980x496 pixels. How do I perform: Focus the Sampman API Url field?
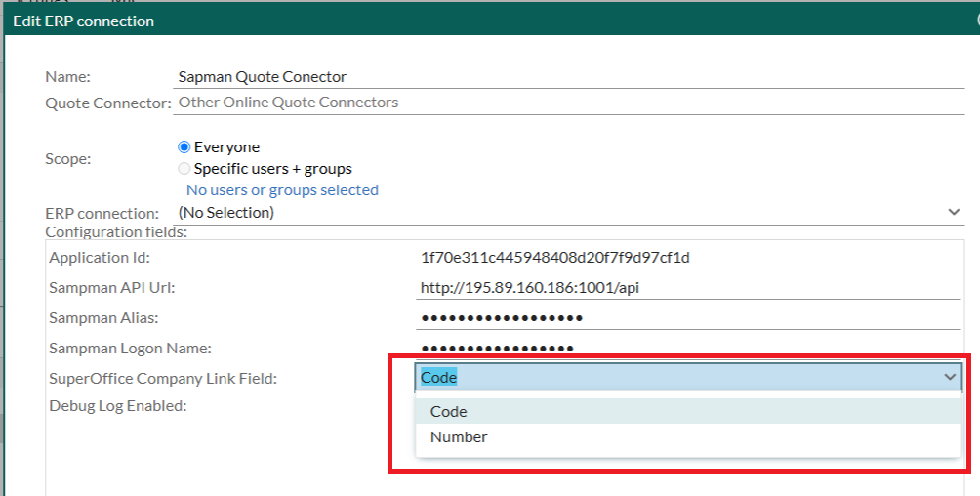point(688,288)
